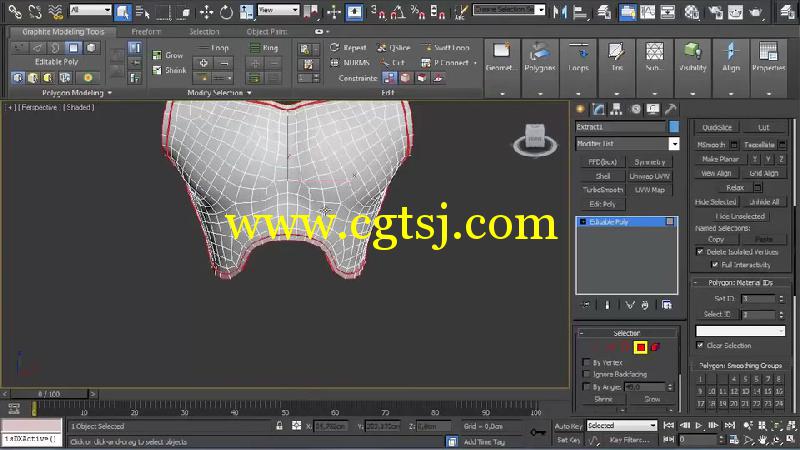Switch to the Selection ribbon tab
Viewport: 800px width, 450px height.
[x=204, y=32]
